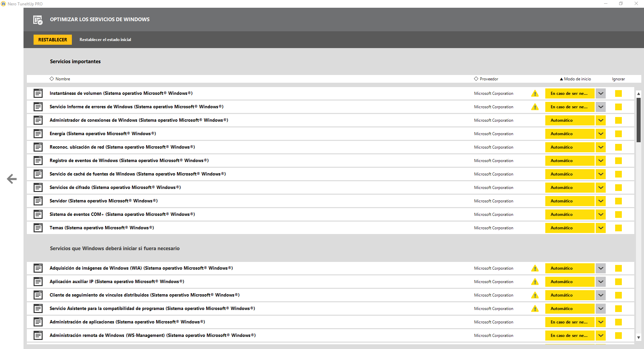The height and width of the screenshot is (349, 644).
Task: Click the warning icon for Instantáneas de volumen
Action: coord(535,93)
